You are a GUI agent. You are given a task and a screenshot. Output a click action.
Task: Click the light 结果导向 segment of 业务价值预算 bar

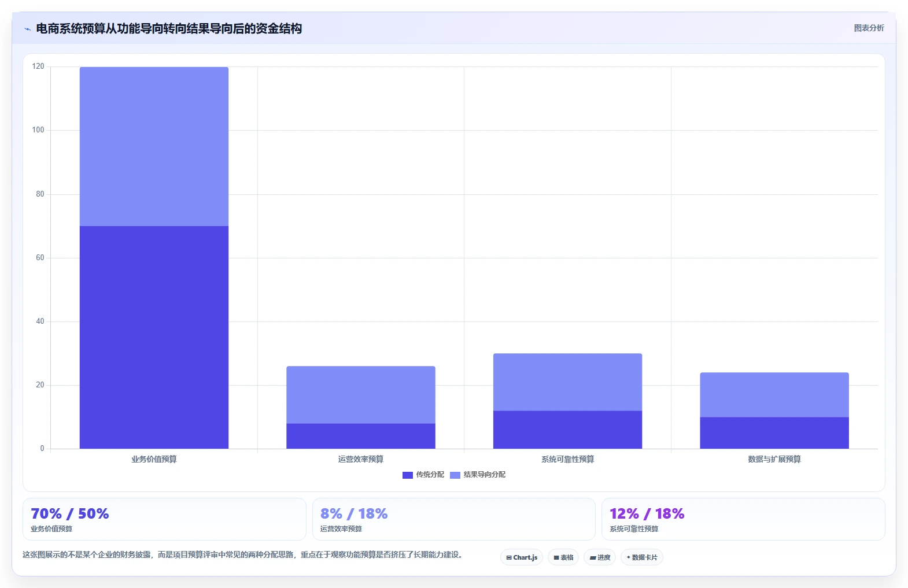(154, 146)
